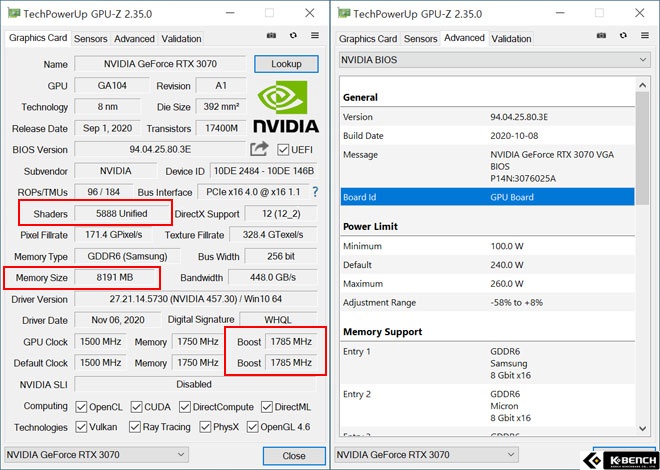Toggle the PhysX checkbox
Image resolution: width=660 pixels, height=470 pixels.
click(x=205, y=427)
